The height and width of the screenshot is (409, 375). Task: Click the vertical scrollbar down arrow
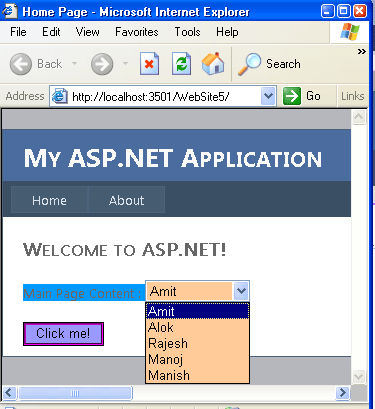(359, 377)
